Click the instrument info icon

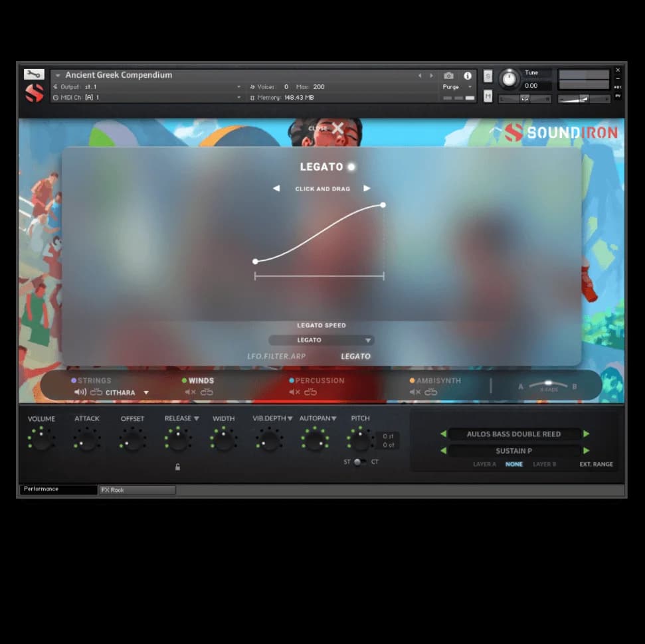point(467,76)
